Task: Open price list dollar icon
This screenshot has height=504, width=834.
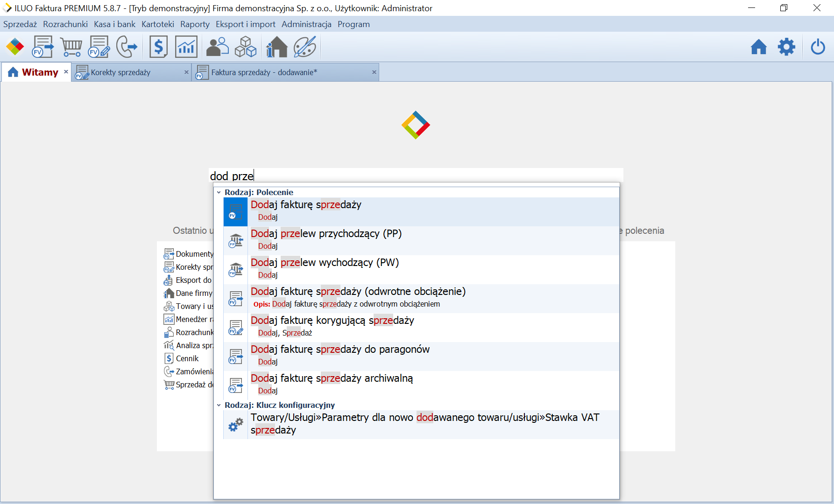Action: point(159,47)
